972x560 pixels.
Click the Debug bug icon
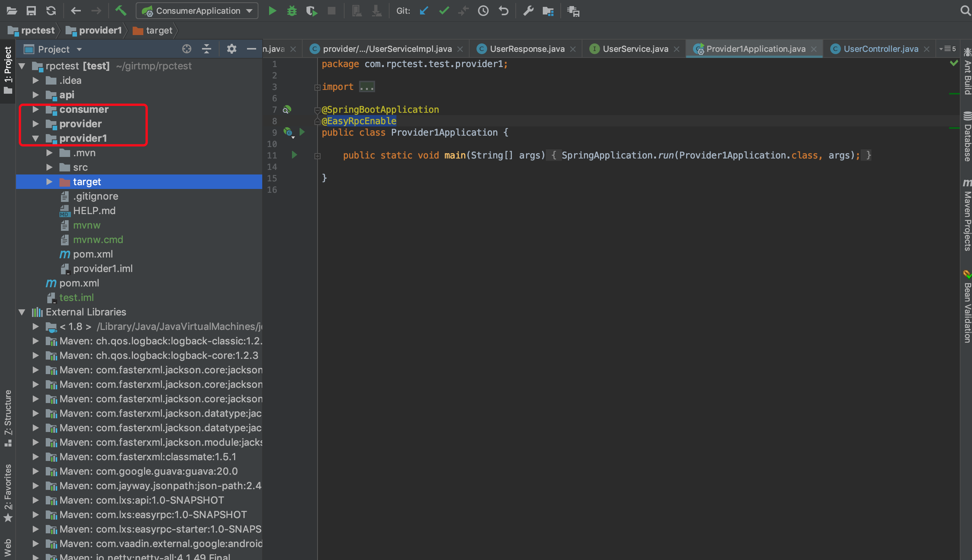click(292, 11)
